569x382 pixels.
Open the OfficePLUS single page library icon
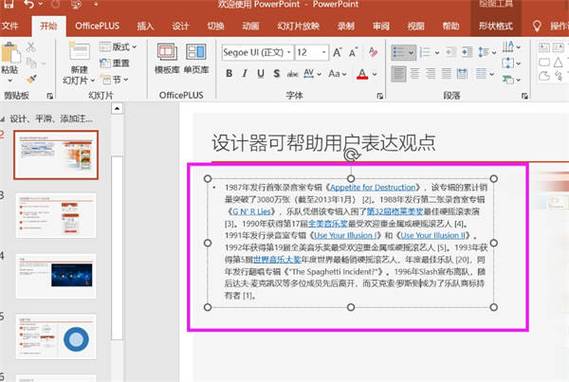point(196,53)
